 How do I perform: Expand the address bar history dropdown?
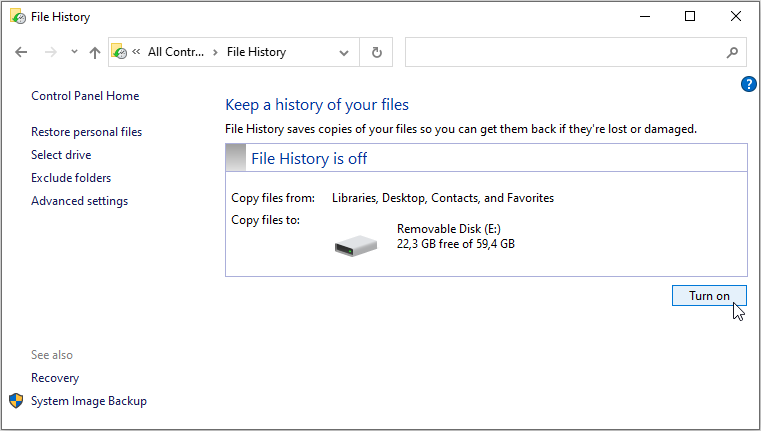pos(344,52)
